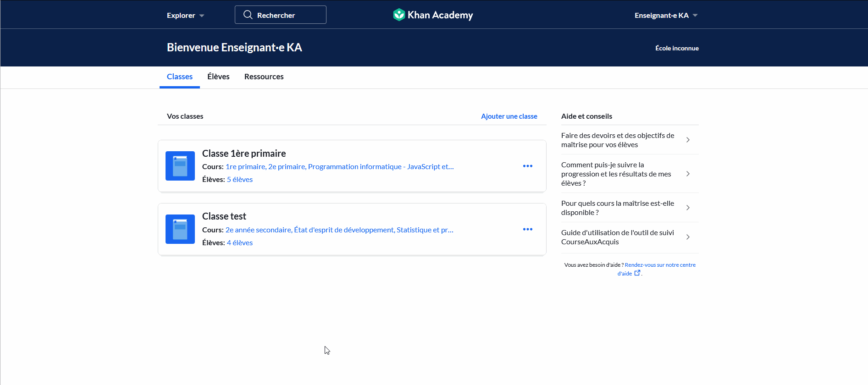Open Faire des devoirs et des objectifs article
The height and width of the screenshot is (385, 868).
click(x=630, y=140)
